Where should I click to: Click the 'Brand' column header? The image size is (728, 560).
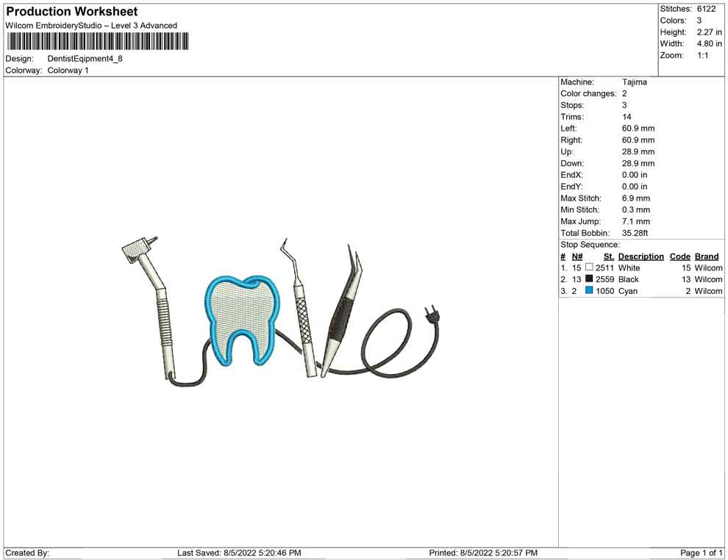point(707,256)
